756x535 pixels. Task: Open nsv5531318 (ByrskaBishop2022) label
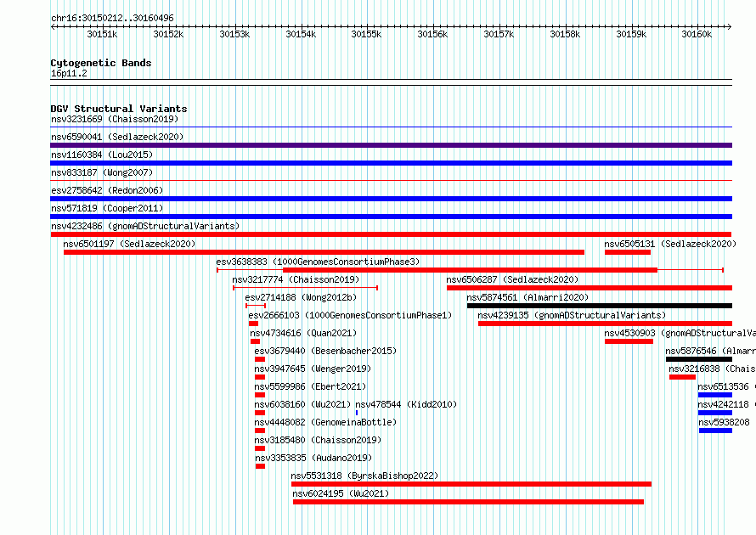[x=364, y=476]
